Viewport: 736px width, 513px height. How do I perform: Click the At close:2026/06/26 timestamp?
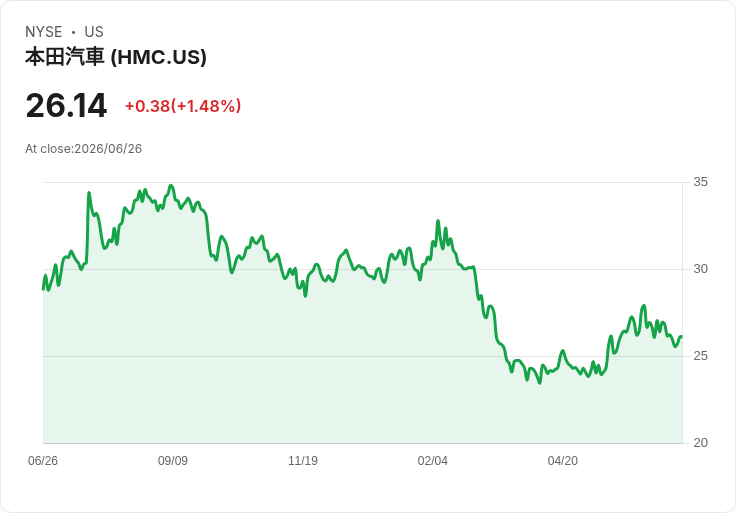click(84, 149)
